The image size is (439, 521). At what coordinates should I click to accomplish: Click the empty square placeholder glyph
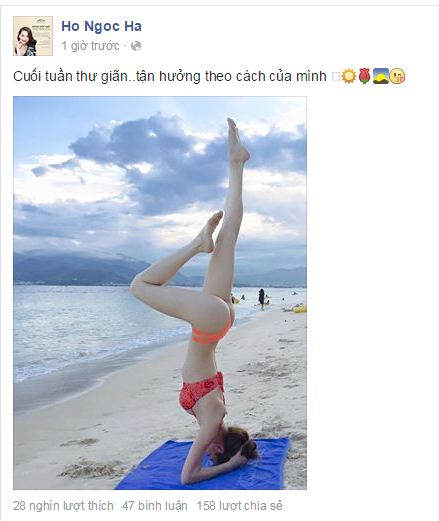pyautogui.click(x=336, y=77)
